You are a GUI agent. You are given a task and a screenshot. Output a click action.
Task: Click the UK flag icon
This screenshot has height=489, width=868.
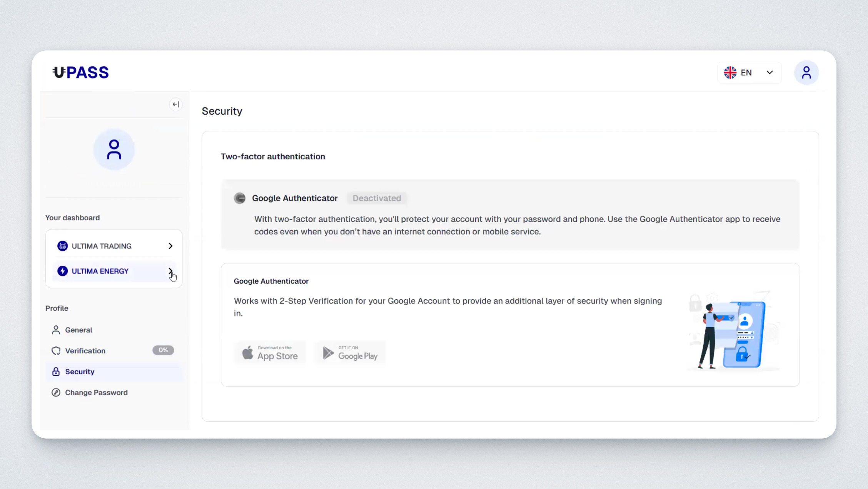[x=730, y=72]
